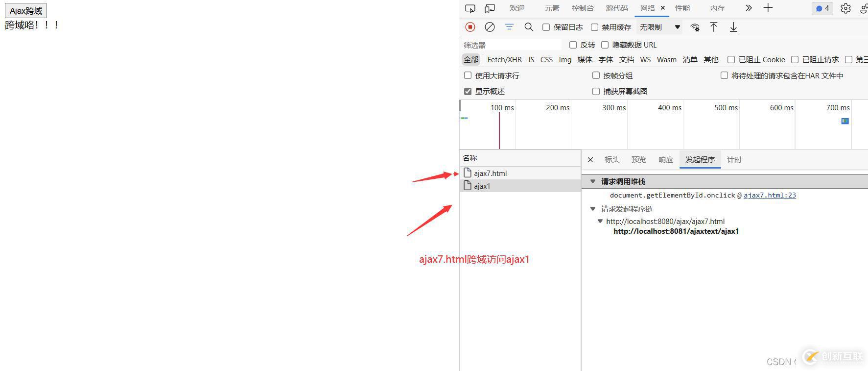Open the ajax7.html:23 source link
This screenshot has width=868, height=371.
(770, 195)
